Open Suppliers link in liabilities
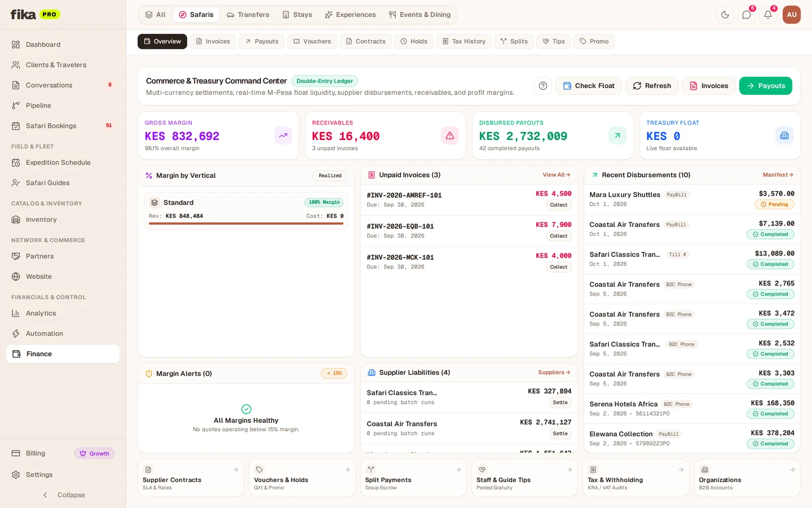This screenshot has width=812, height=508. point(554,373)
